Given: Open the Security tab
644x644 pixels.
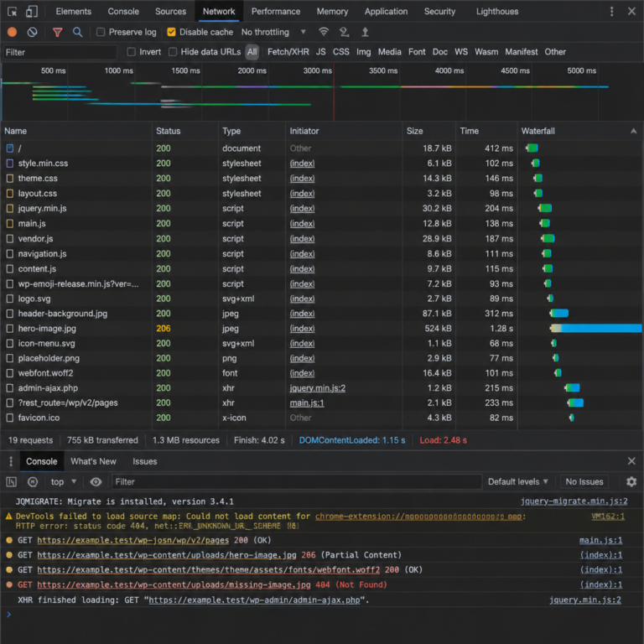Looking at the screenshot, I should [x=439, y=11].
